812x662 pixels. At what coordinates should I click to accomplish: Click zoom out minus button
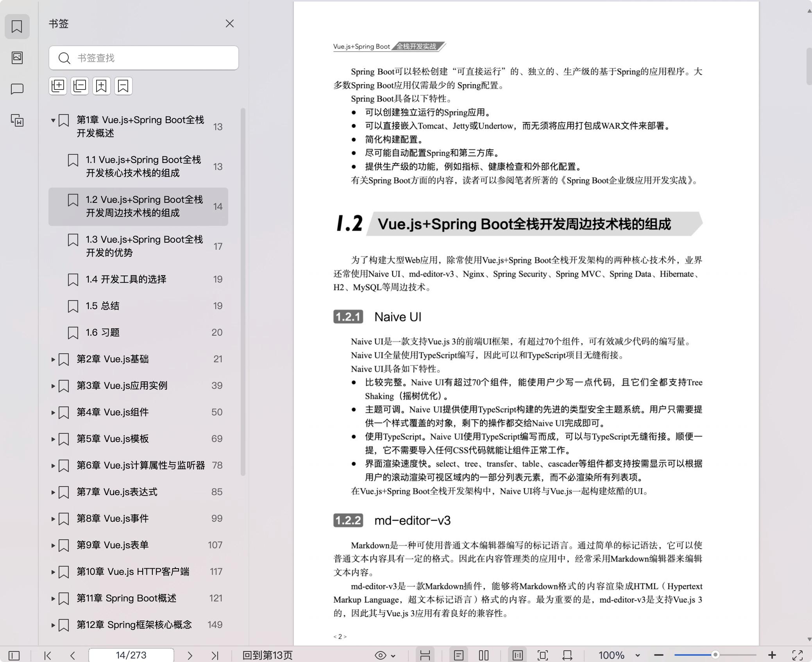pos(659,655)
